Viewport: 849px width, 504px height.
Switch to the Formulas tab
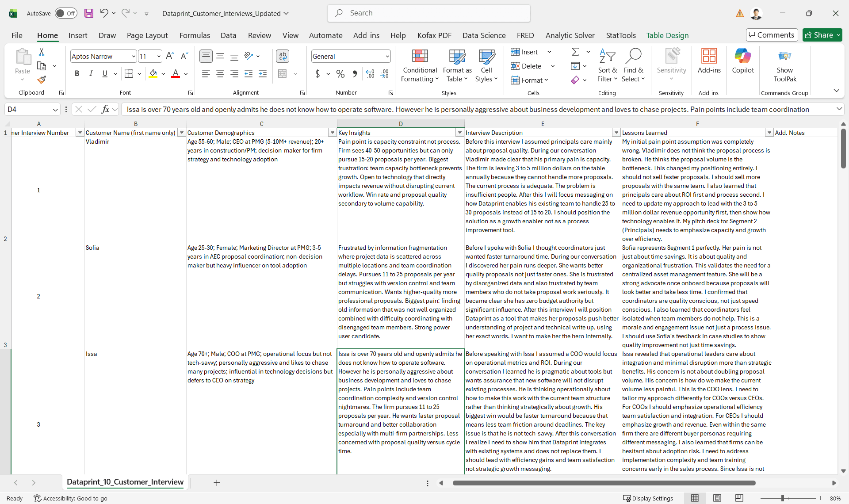[x=195, y=35]
